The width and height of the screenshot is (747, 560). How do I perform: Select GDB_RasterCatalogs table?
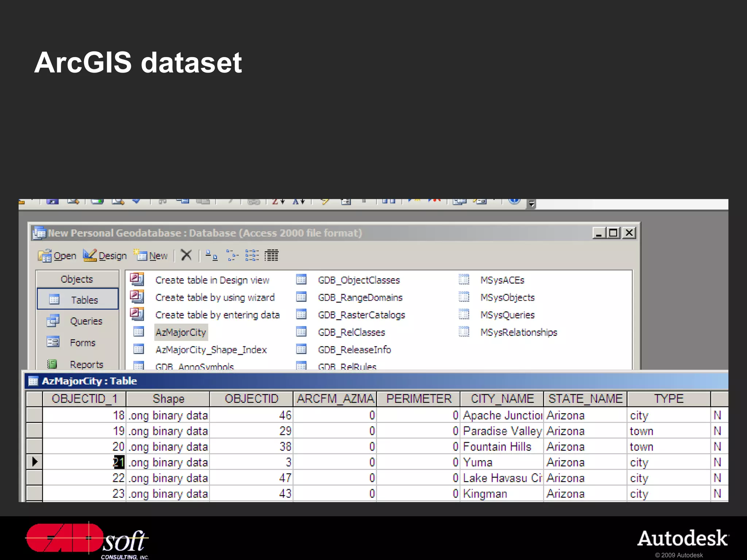361,315
